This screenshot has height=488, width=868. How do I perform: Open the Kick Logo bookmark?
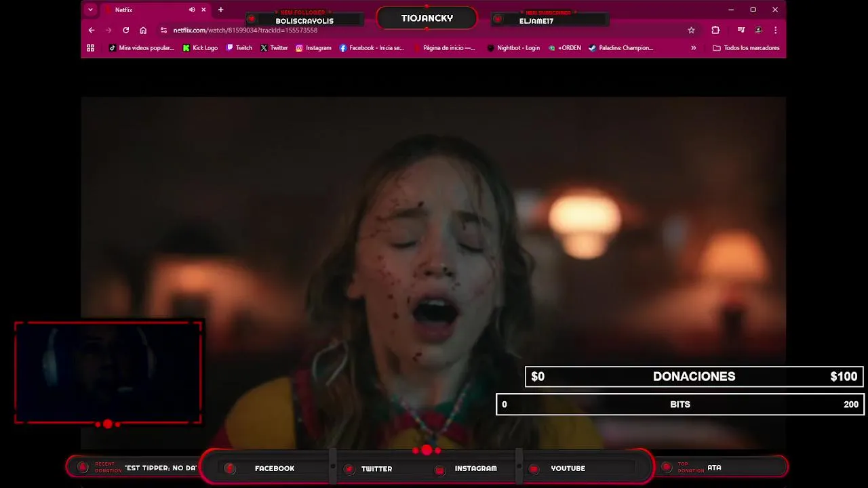pos(200,47)
